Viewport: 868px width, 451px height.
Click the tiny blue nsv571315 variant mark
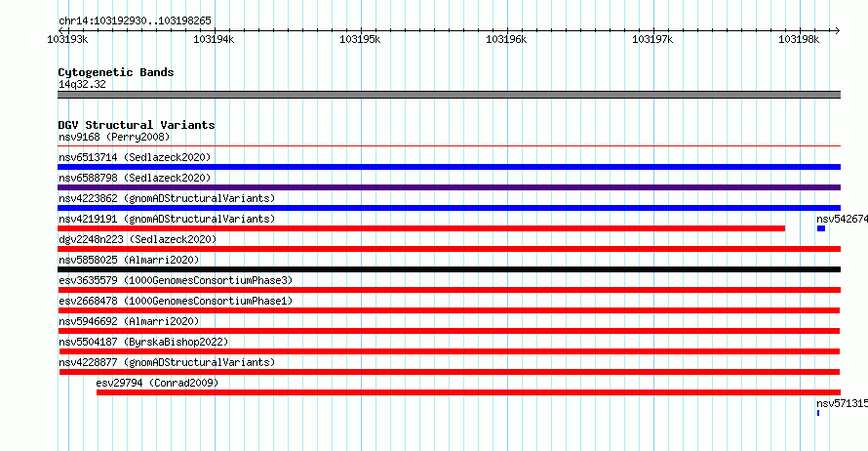(x=818, y=413)
